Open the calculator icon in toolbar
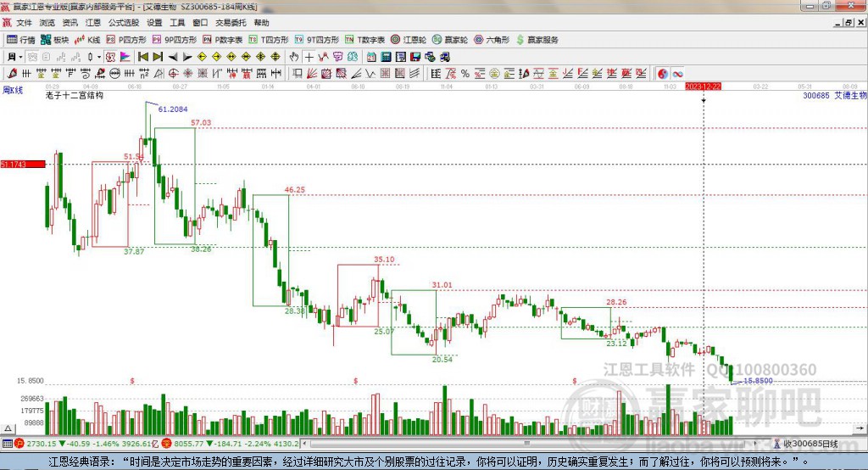The height and width of the screenshot is (470, 868). click(x=386, y=57)
